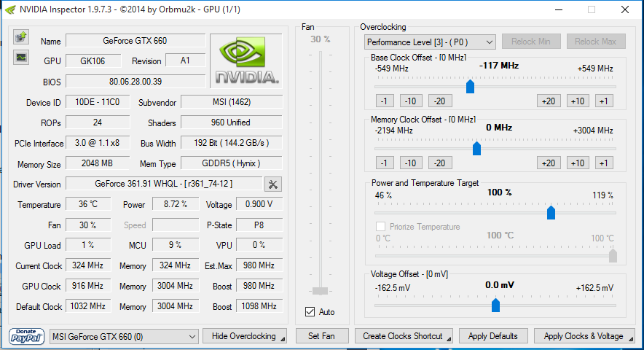Click the Subvendor field MSI (1462)
This screenshot has height=350, width=644.
(x=232, y=102)
